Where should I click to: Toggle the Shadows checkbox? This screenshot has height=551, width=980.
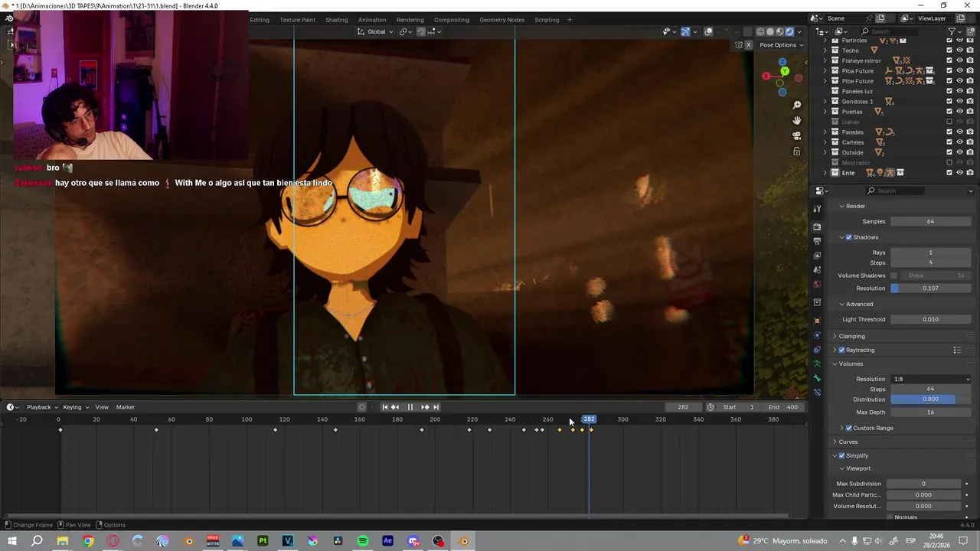[848, 237]
